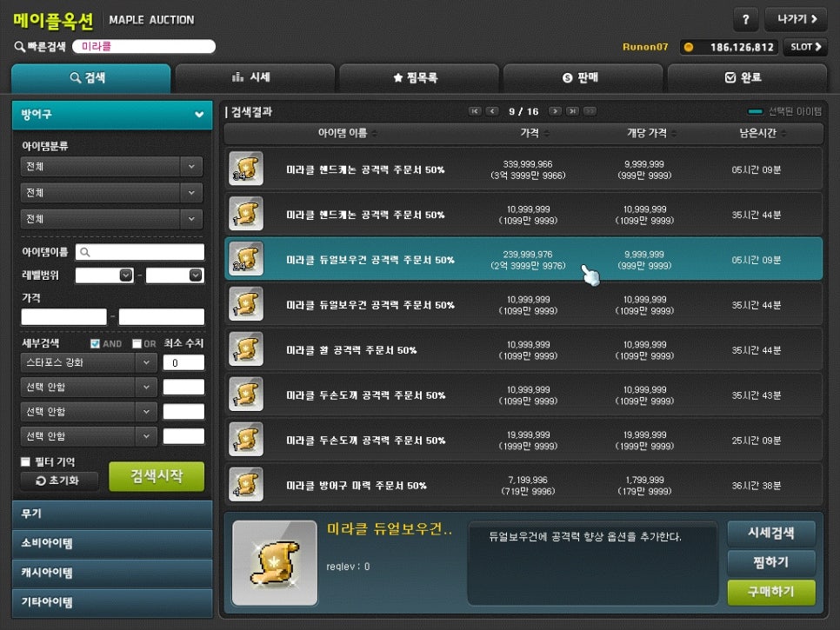This screenshot has height=630, width=840.
Task: Go to the next results page
Action: point(556,111)
